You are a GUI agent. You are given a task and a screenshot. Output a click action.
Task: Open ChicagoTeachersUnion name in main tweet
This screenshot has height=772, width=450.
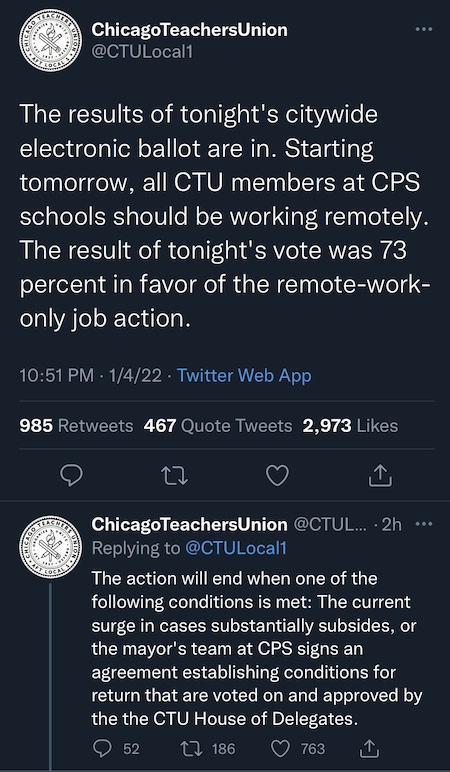190,30
